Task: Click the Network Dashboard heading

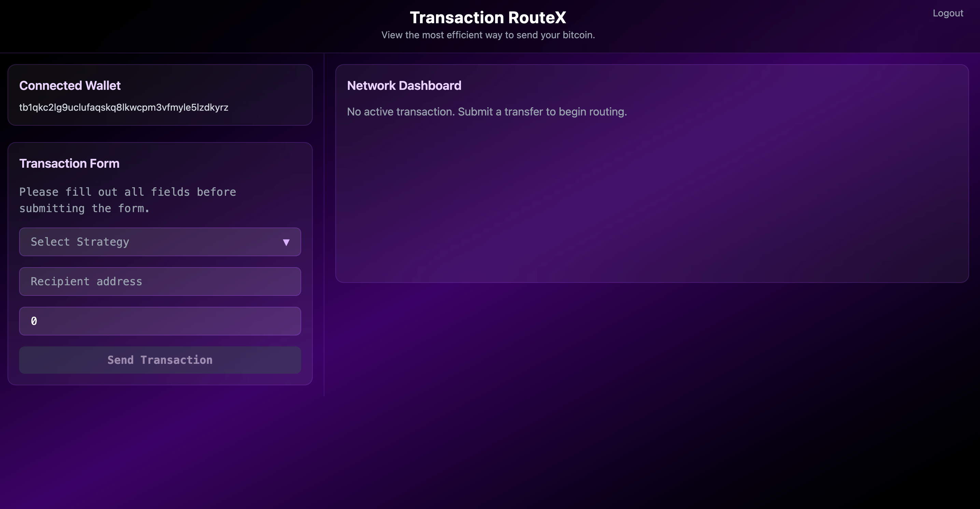Action: click(x=404, y=86)
